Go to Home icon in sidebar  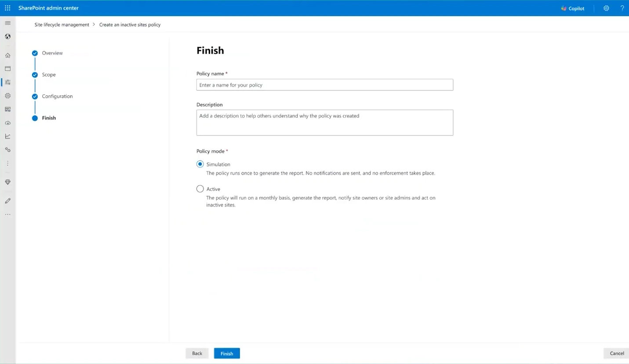7,55
